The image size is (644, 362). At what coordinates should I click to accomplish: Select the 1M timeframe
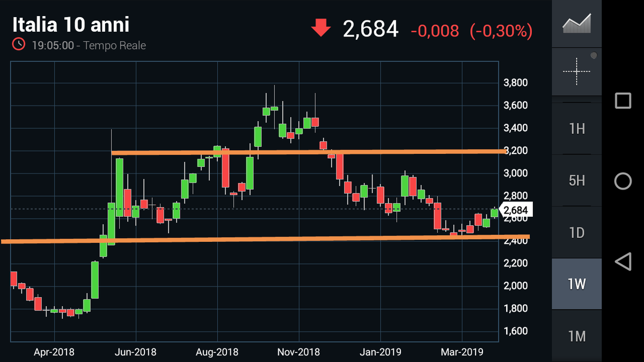pyautogui.click(x=576, y=336)
